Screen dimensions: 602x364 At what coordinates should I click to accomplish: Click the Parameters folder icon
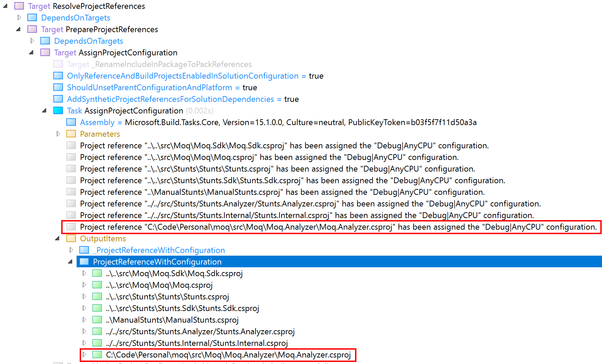coord(71,134)
